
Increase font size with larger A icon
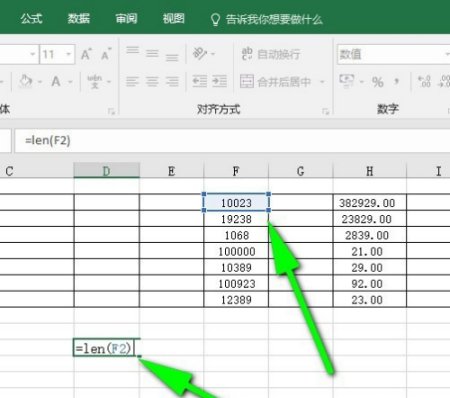(x=86, y=54)
